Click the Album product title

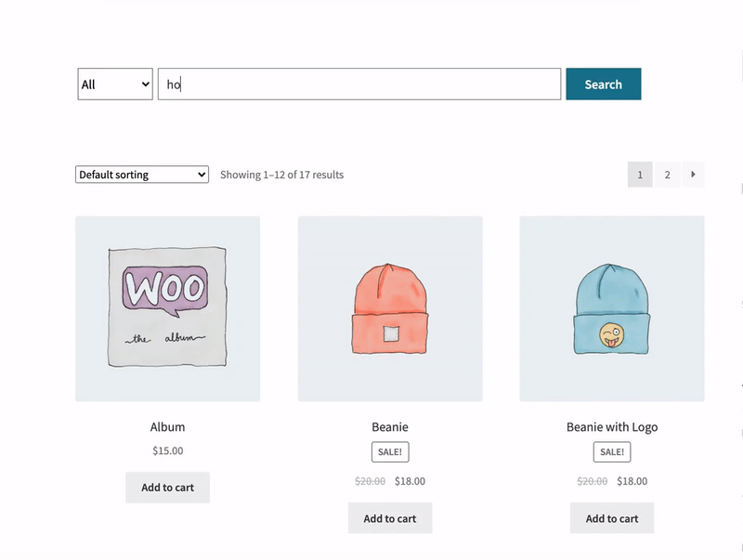pyautogui.click(x=167, y=427)
